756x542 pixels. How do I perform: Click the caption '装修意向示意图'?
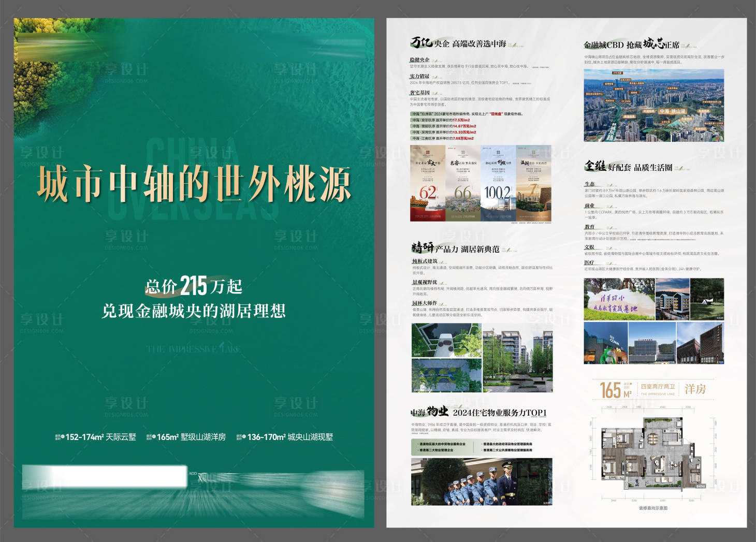[x=653, y=508]
